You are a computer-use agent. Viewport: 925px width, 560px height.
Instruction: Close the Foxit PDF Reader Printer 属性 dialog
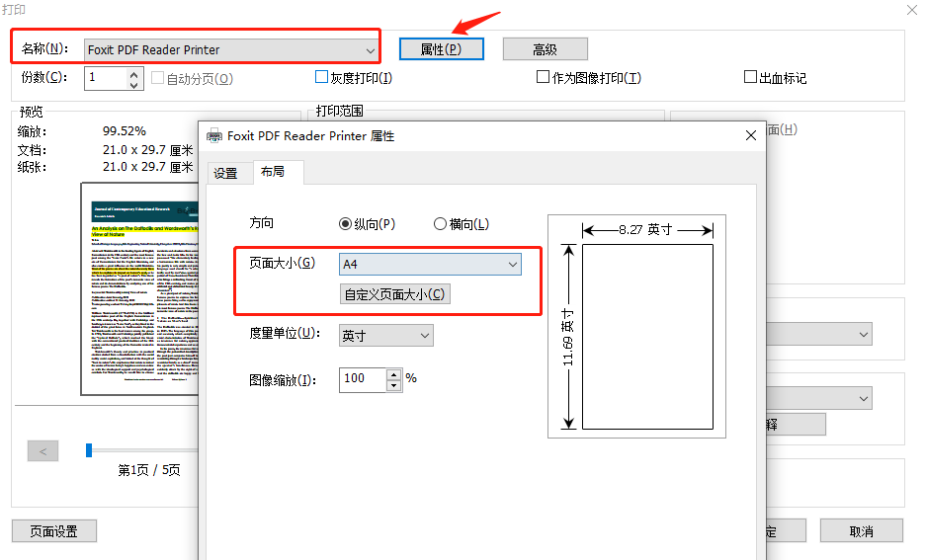(752, 135)
